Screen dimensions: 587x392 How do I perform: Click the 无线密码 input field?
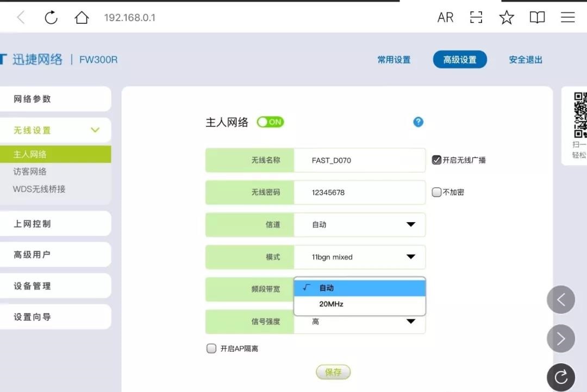click(x=359, y=192)
